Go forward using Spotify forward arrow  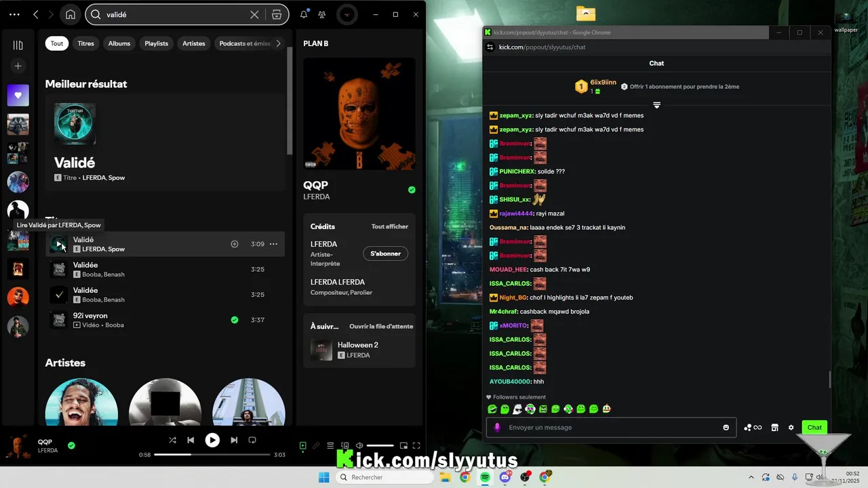(x=52, y=14)
